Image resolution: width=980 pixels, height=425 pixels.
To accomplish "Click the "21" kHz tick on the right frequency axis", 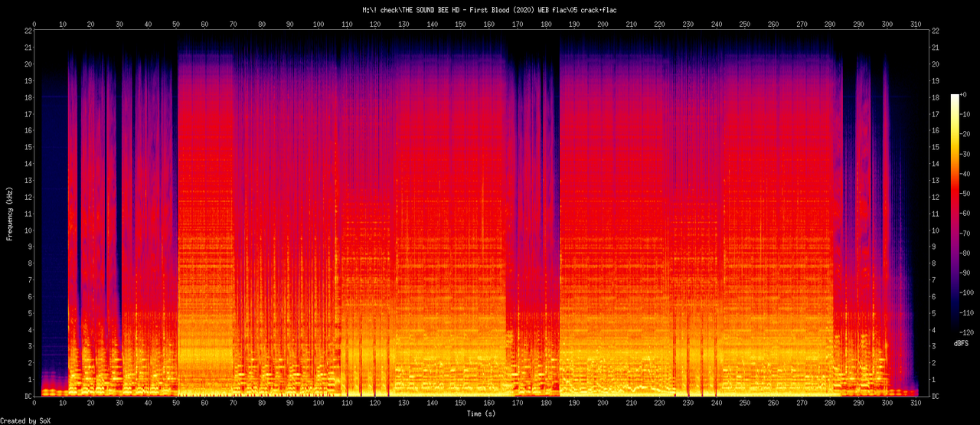I will pos(936,47).
